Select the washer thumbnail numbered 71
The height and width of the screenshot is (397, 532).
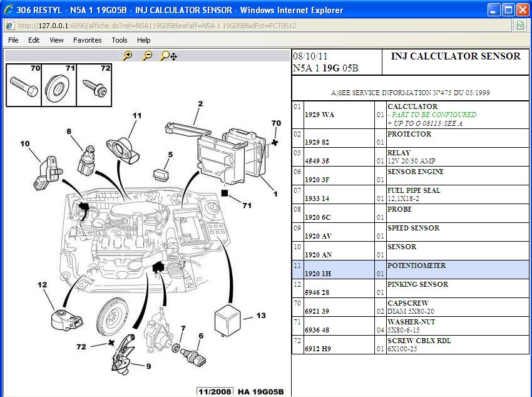(59, 85)
